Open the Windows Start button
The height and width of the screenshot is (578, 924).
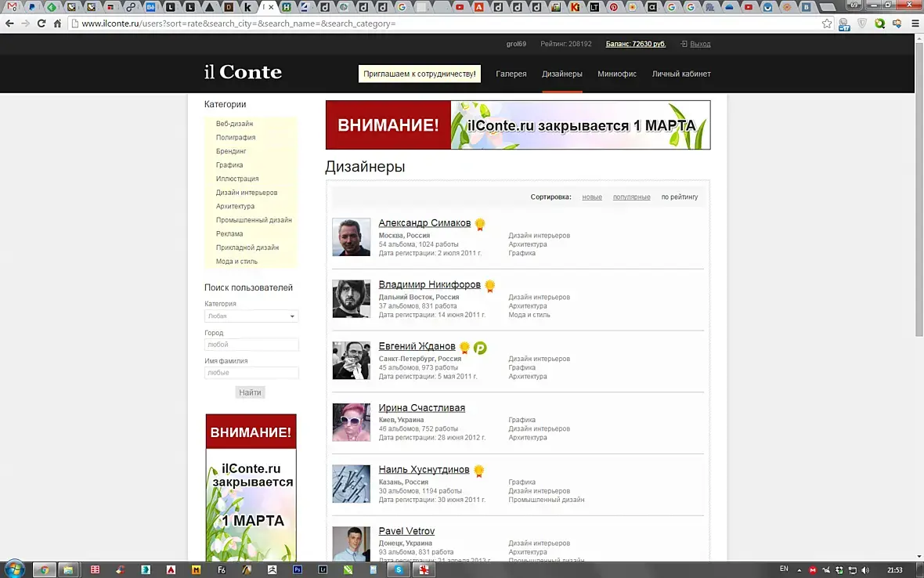click(x=14, y=569)
